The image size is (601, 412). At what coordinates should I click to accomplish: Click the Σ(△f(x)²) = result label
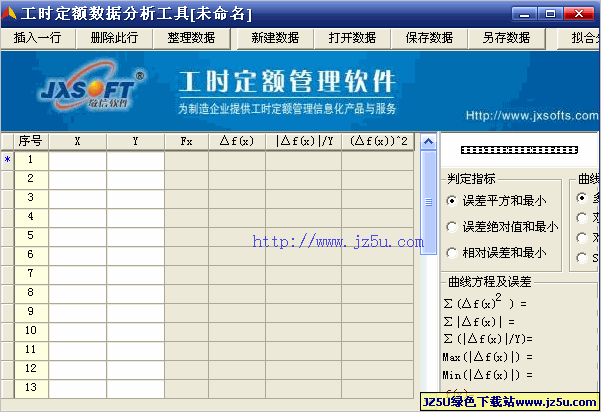click(485, 302)
